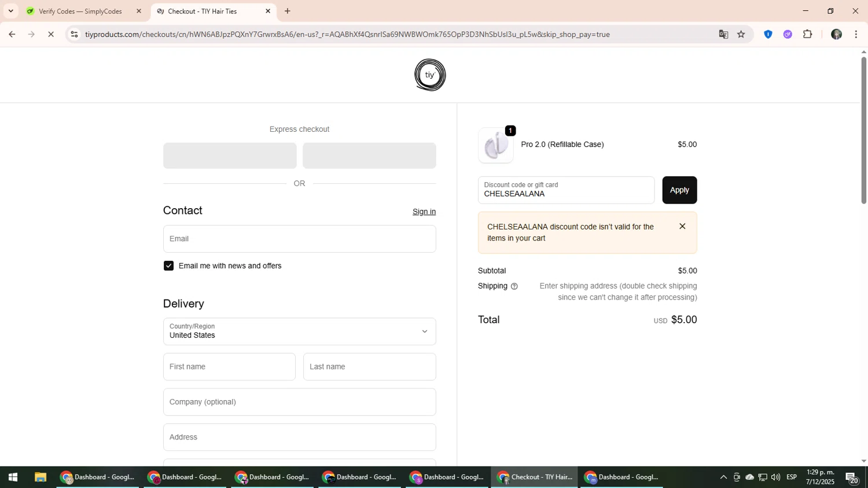
Task: Bookmark this page with the star icon
Action: [741, 34]
